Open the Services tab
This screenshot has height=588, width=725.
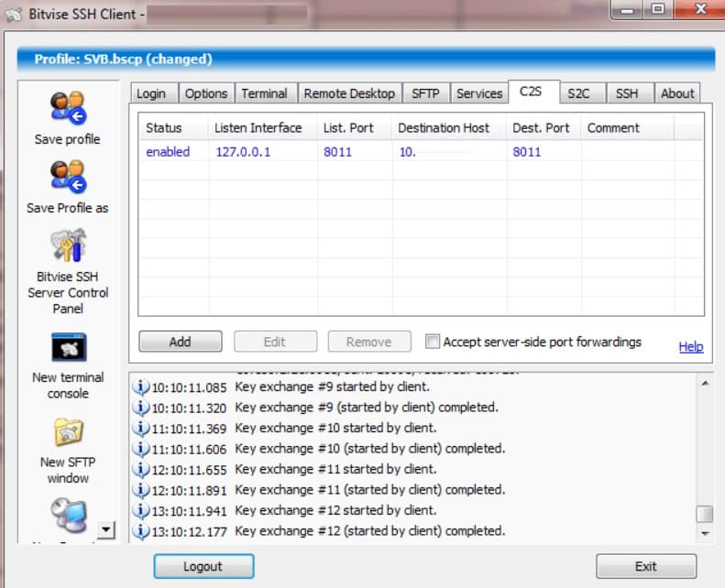479,93
